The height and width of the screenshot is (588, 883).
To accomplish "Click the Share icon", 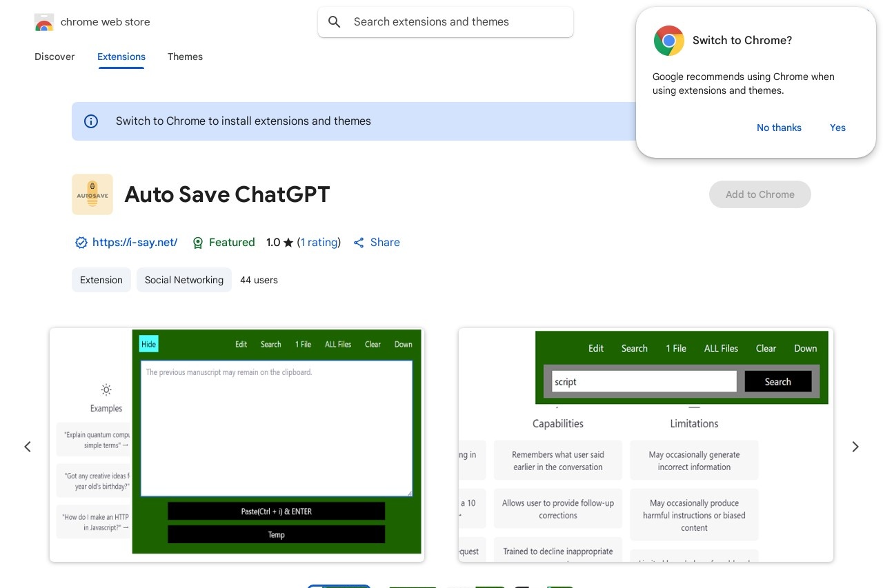I will point(359,243).
